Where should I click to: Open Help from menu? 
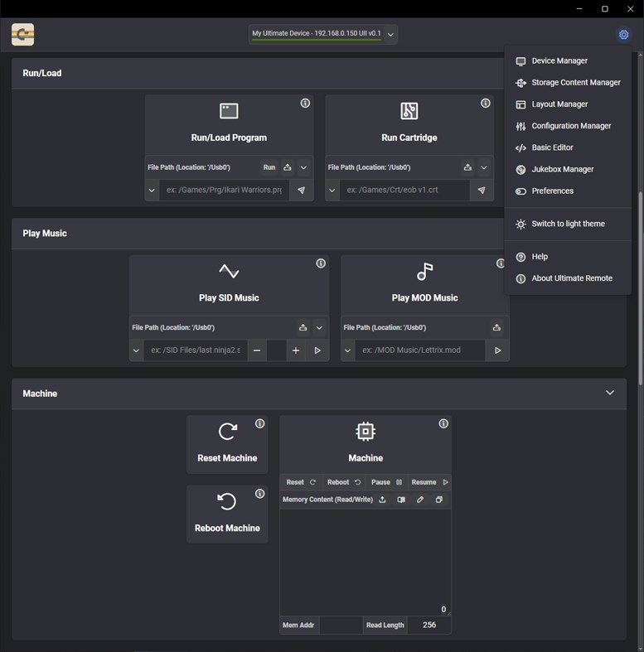[x=568, y=257]
